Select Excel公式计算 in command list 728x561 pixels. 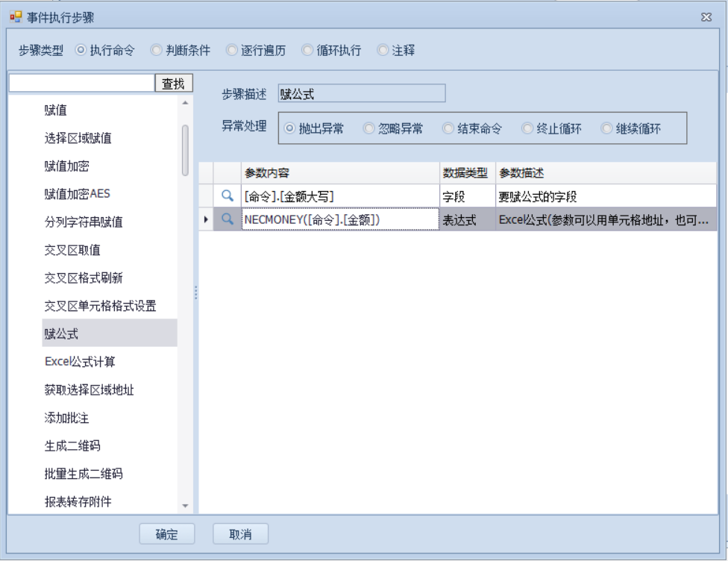(x=80, y=362)
